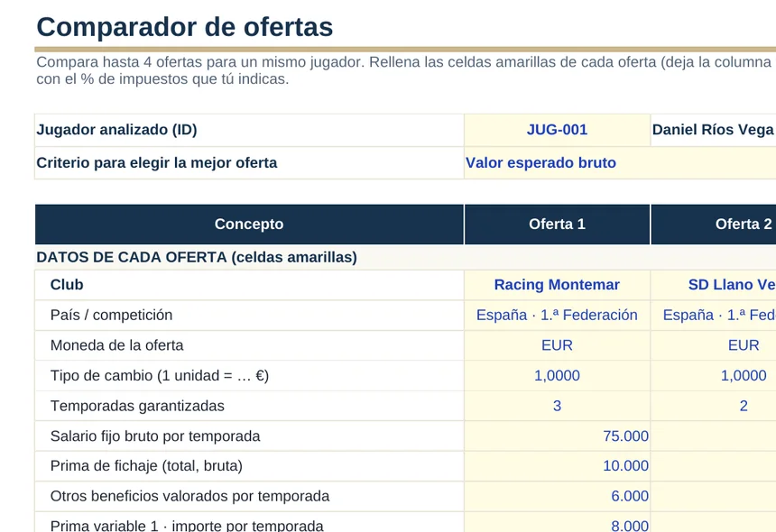Click 'Prima de fichaje (total, bruta)' label
The image size is (776, 532).
(146, 466)
